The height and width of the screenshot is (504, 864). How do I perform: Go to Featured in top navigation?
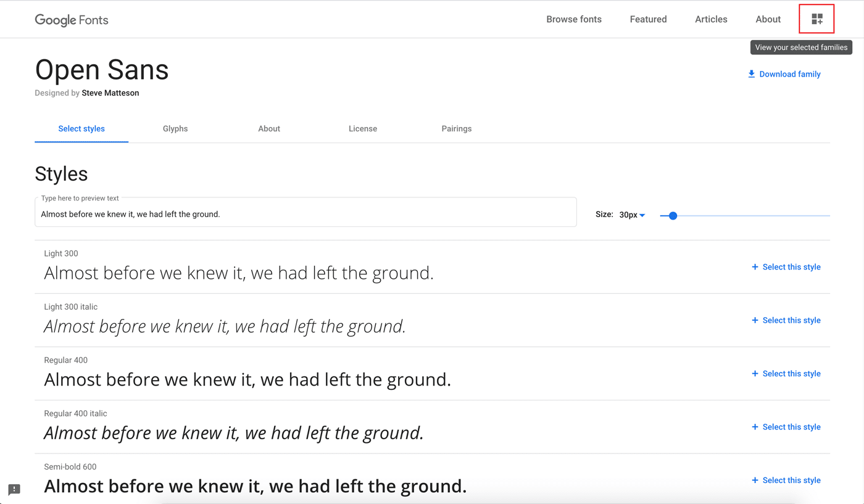coord(648,19)
